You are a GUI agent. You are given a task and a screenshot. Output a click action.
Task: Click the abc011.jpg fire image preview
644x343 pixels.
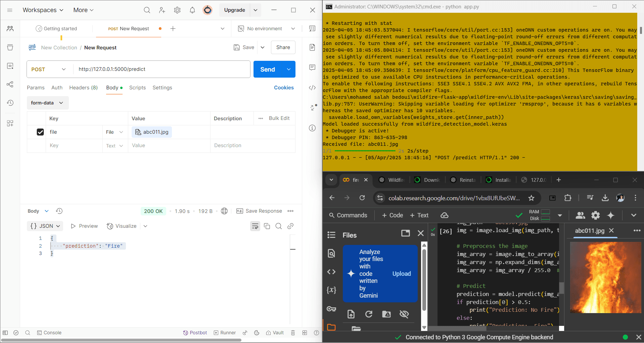(605, 277)
